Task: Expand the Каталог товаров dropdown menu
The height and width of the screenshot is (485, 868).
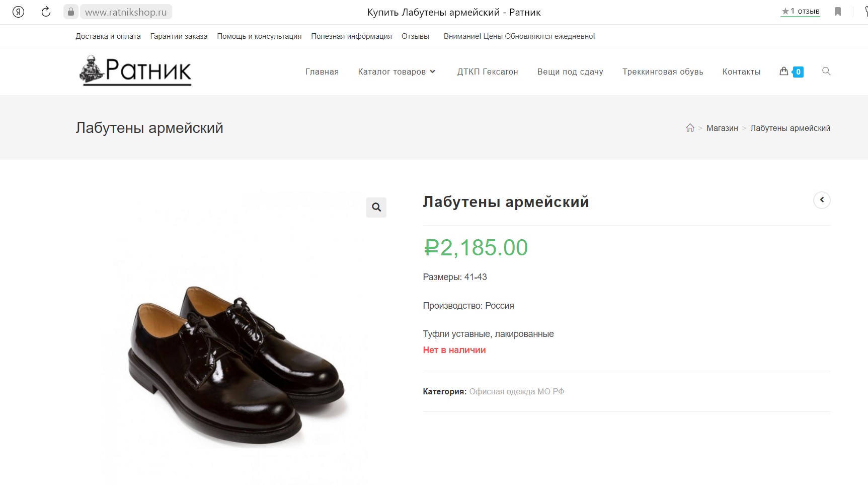Action: [x=397, y=72]
